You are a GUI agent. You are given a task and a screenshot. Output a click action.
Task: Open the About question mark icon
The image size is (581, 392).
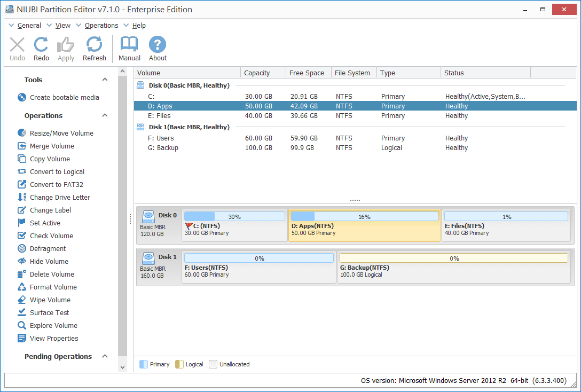click(158, 44)
